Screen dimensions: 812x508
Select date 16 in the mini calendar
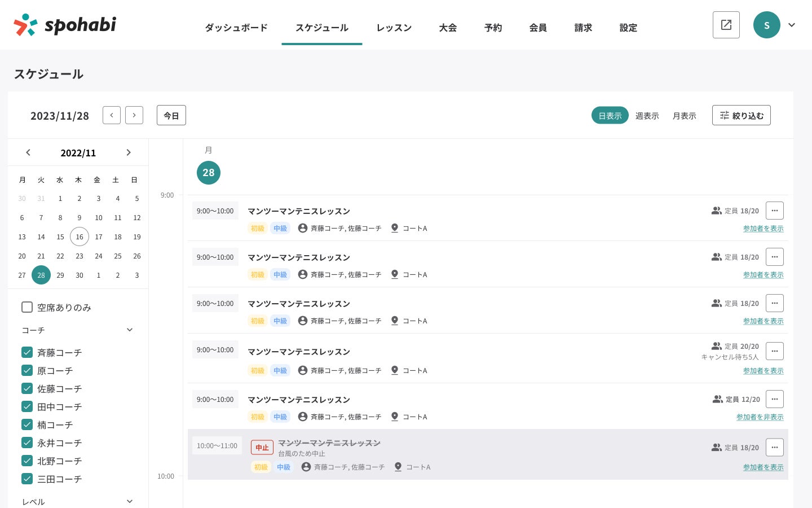(x=80, y=237)
